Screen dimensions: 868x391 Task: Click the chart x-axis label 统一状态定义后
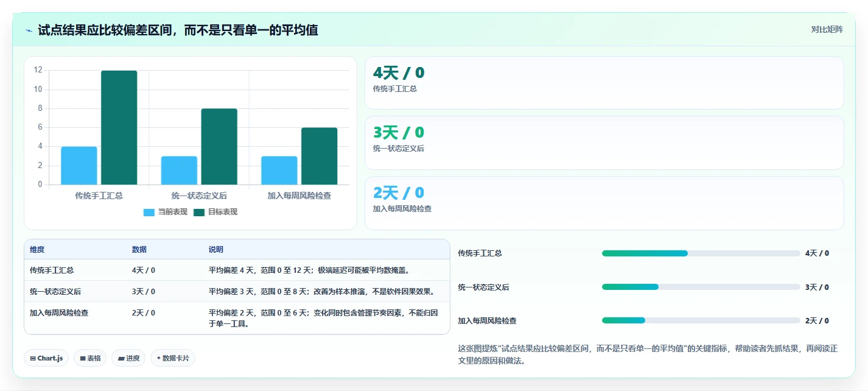199,195
